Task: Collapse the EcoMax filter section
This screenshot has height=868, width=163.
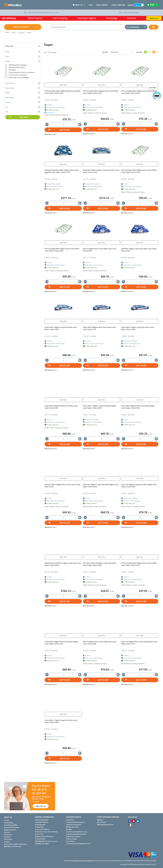Action: coord(39,61)
